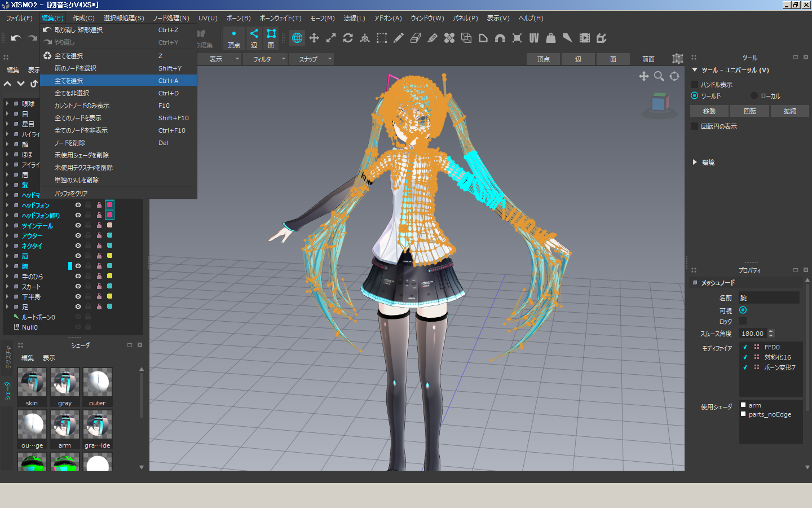Toggle visibility eye of スカート node
Image resolution: width=812 pixels, height=508 pixels.
click(x=78, y=286)
